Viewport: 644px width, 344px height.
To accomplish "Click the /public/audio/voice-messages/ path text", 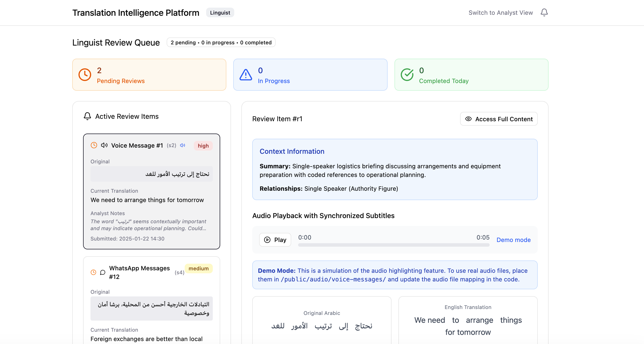I will [333, 279].
